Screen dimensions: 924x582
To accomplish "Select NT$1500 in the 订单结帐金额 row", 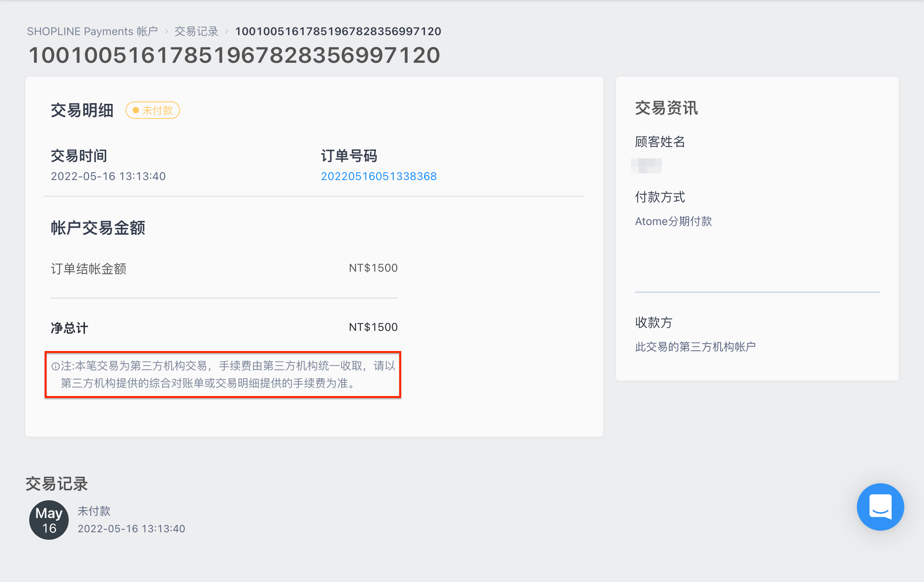I will (x=373, y=268).
